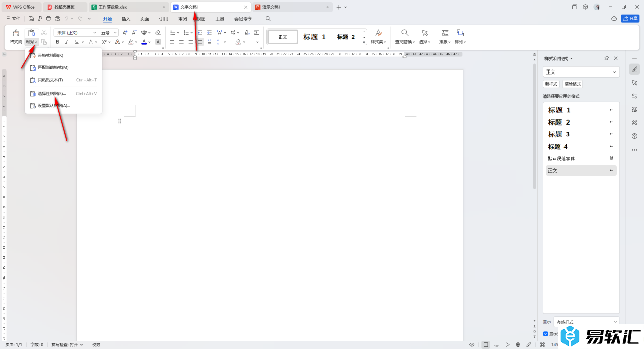Toggle Justify alignment

pos(200,42)
